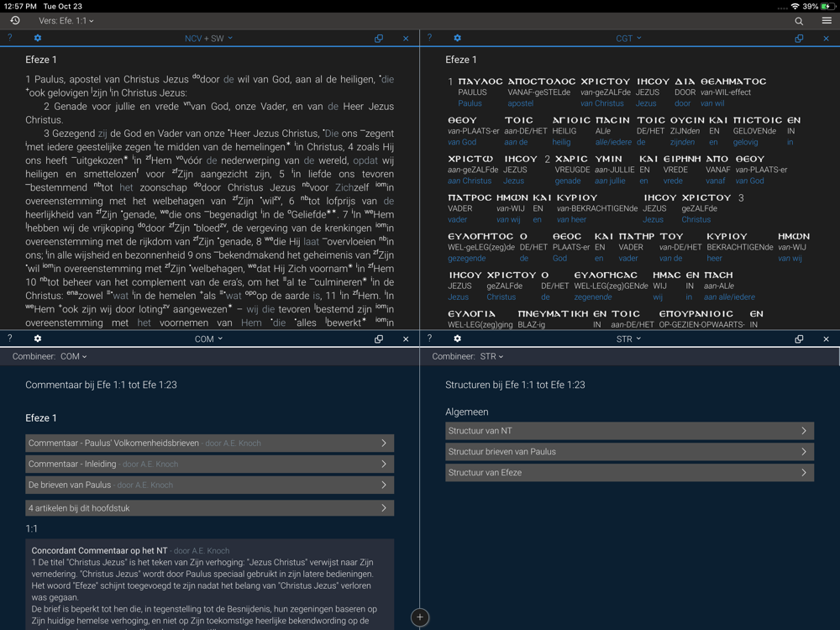Open help for CGT panel
The height and width of the screenshot is (630, 840).
click(x=429, y=38)
